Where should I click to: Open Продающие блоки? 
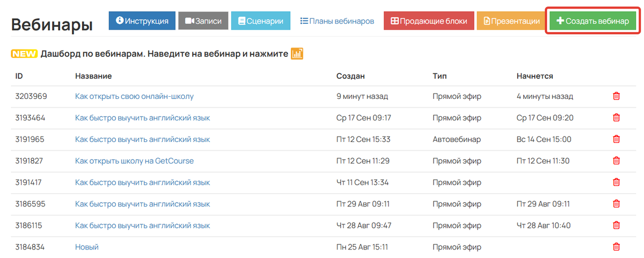(428, 21)
